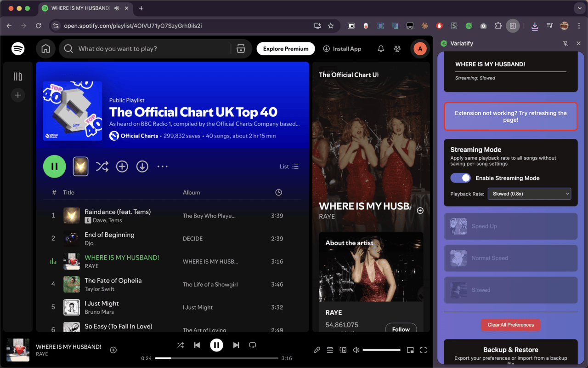Image resolution: width=588 pixels, height=368 pixels.
Task: Sort by duration clock icon
Action: click(x=278, y=192)
